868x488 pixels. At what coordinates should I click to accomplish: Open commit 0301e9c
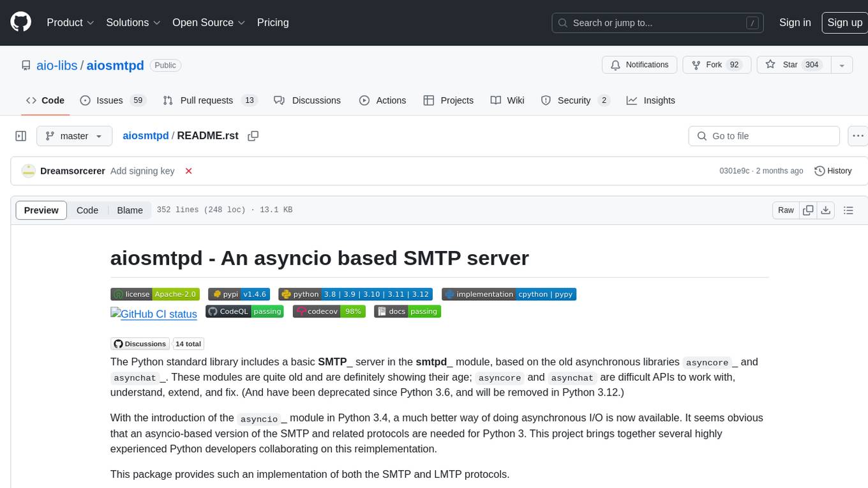tap(735, 171)
